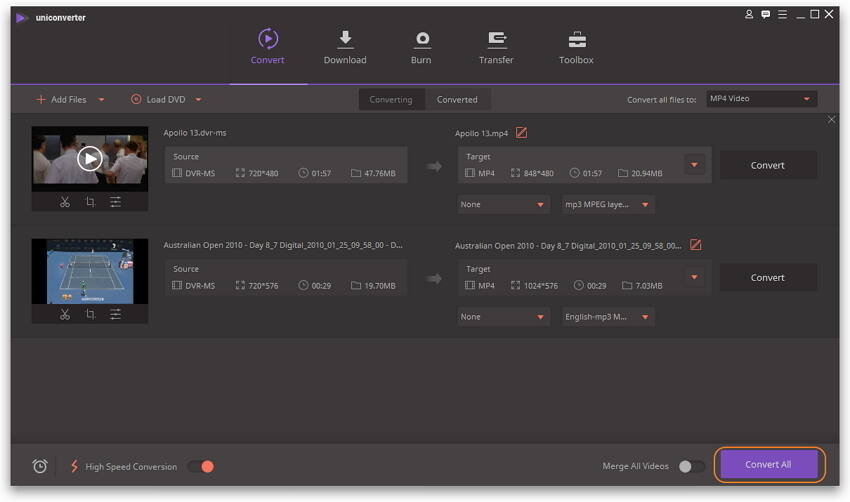This screenshot has height=502, width=850.
Task: Open crop tool for Australian Open video
Action: (x=90, y=314)
